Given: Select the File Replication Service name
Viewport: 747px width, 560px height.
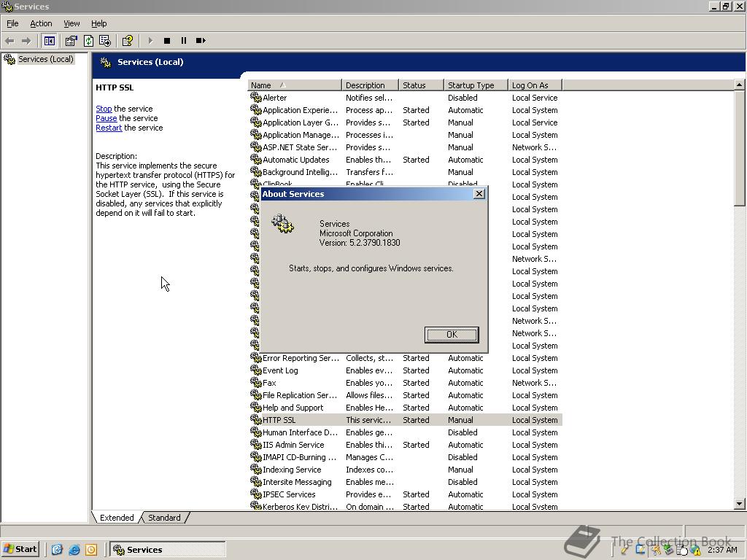Looking at the screenshot, I should (300, 395).
